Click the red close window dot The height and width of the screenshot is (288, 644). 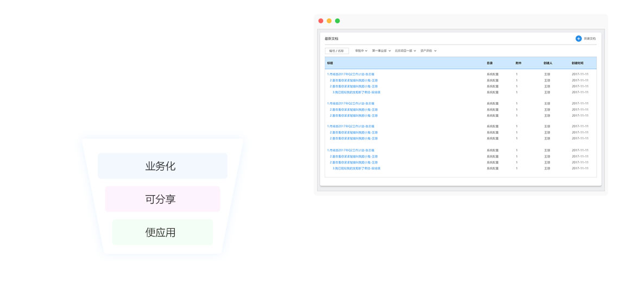click(x=321, y=21)
